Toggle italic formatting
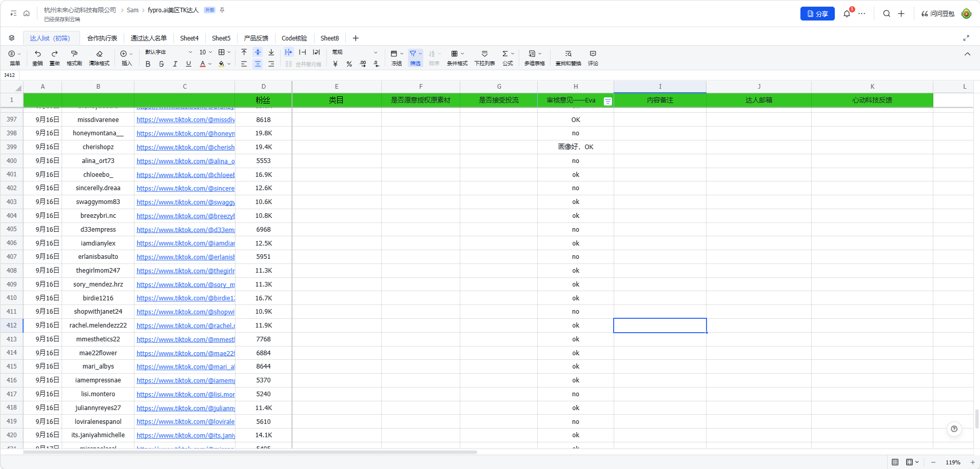 coord(175,64)
